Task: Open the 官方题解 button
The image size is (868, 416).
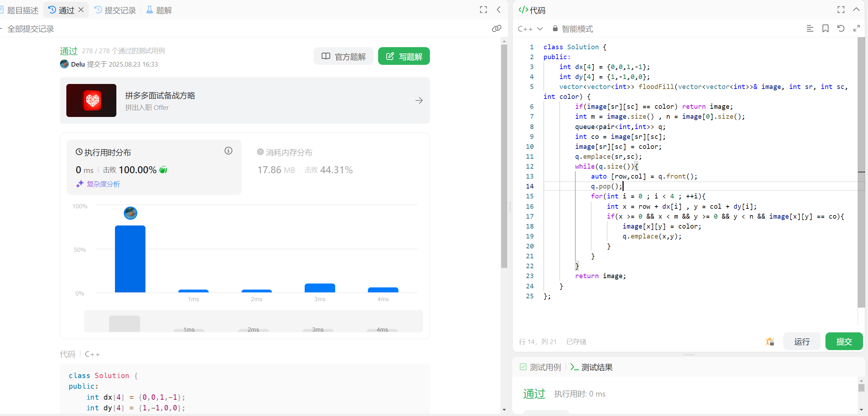Action: (343, 56)
